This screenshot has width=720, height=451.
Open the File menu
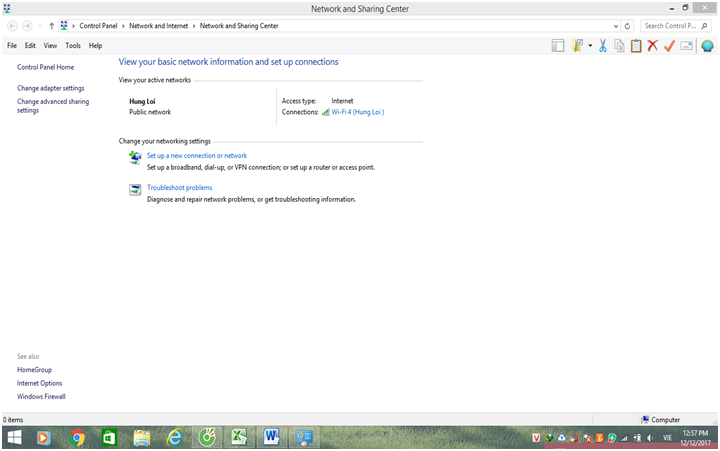(x=12, y=46)
